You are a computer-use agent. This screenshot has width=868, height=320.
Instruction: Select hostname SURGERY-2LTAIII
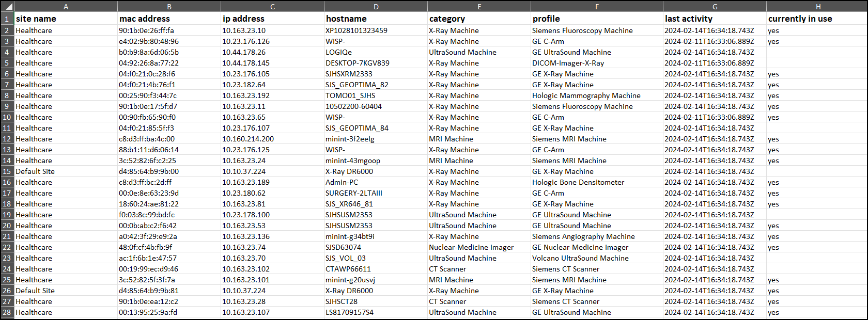[x=376, y=193]
